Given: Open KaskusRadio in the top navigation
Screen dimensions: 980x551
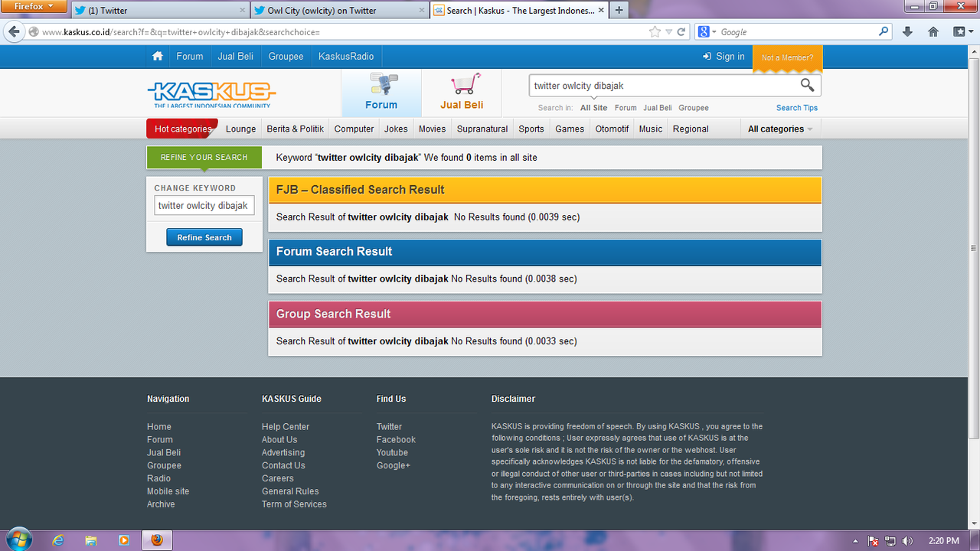Looking at the screenshot, I should point(346,56).
